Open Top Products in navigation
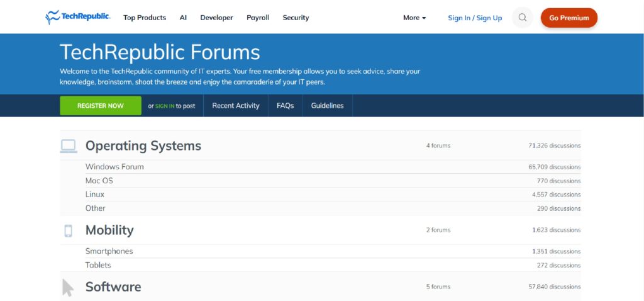The image size is (644, 301). [x=145, y=18]
